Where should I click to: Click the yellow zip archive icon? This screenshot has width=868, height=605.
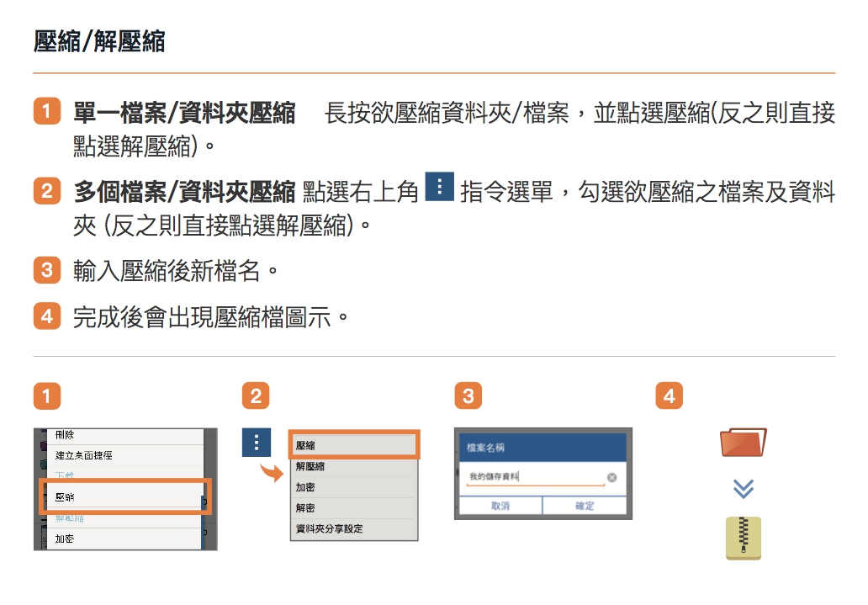(744, 539)
